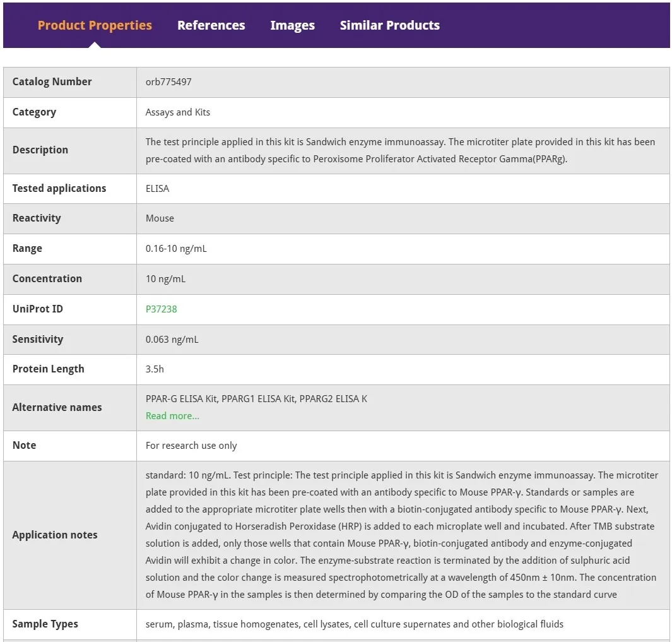The height and width of the screenshot is (642, 672).
Task: Open the Images tab
Action: pos(292,25)
